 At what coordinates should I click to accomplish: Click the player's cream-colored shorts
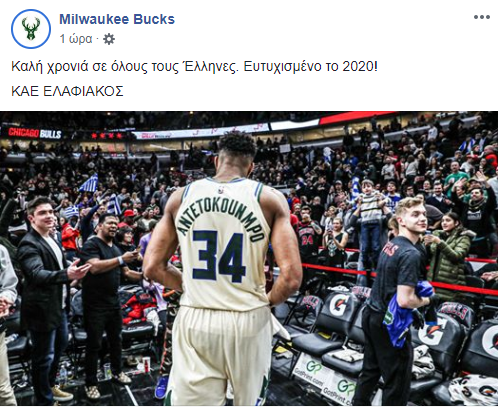coord(220,355)
